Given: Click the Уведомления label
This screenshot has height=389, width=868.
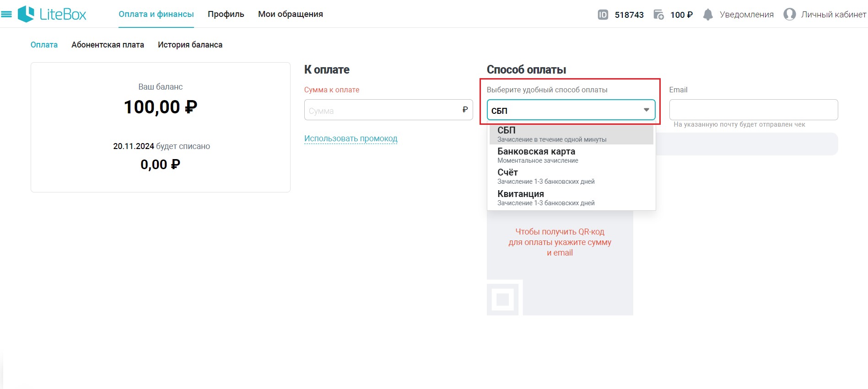Looking at the screenshot, I should [x=747, y=15].
